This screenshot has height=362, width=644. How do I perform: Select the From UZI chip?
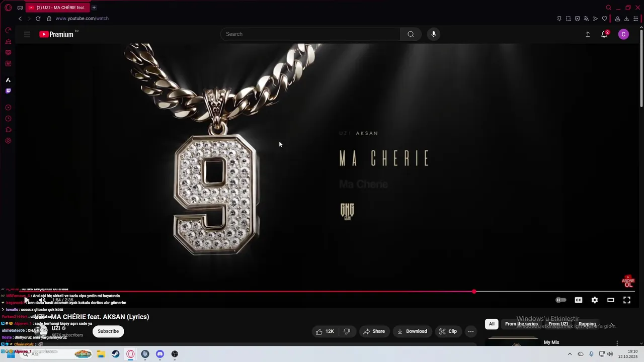point(558,324)
